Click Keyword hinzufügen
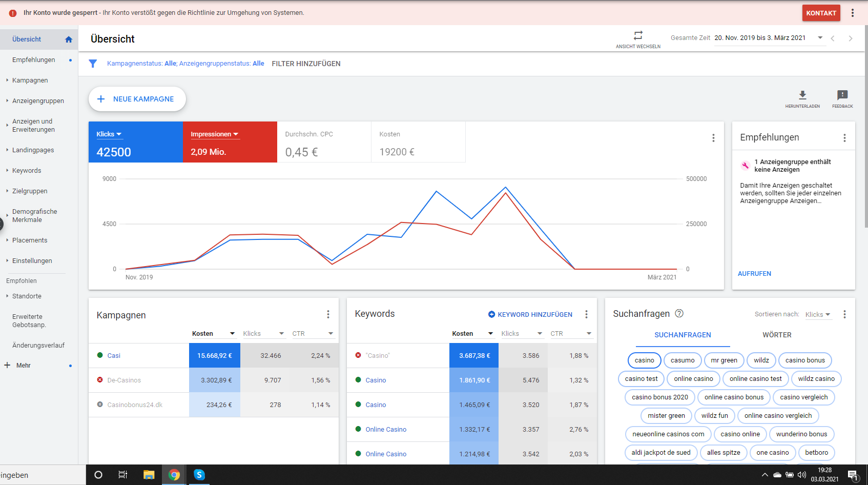 [x=530, y=314]
